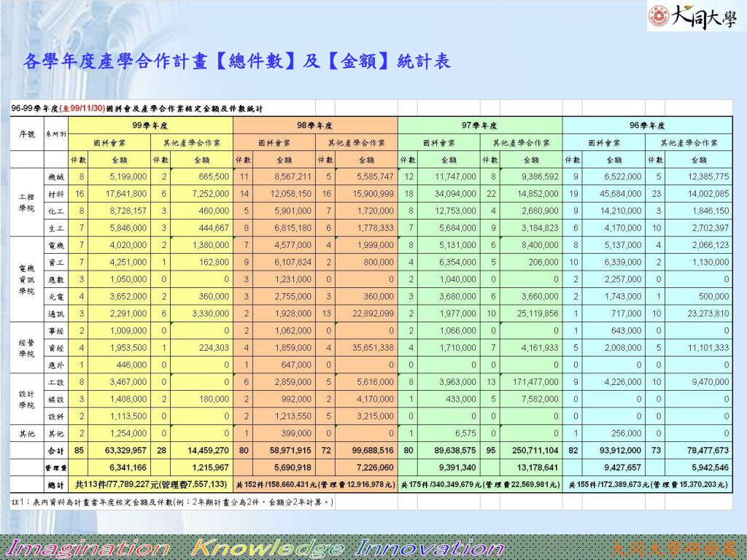747x560 pixels.
Task: Click the 合計 total 250,711,104
Action: pos(535,451)
